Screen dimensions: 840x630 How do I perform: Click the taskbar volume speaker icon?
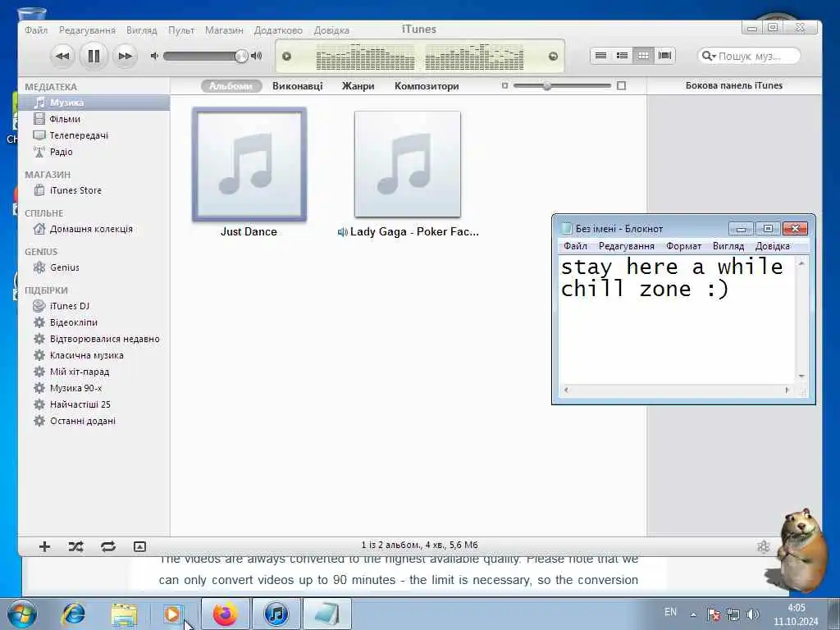pyautogui.click(x=753, y=614)
